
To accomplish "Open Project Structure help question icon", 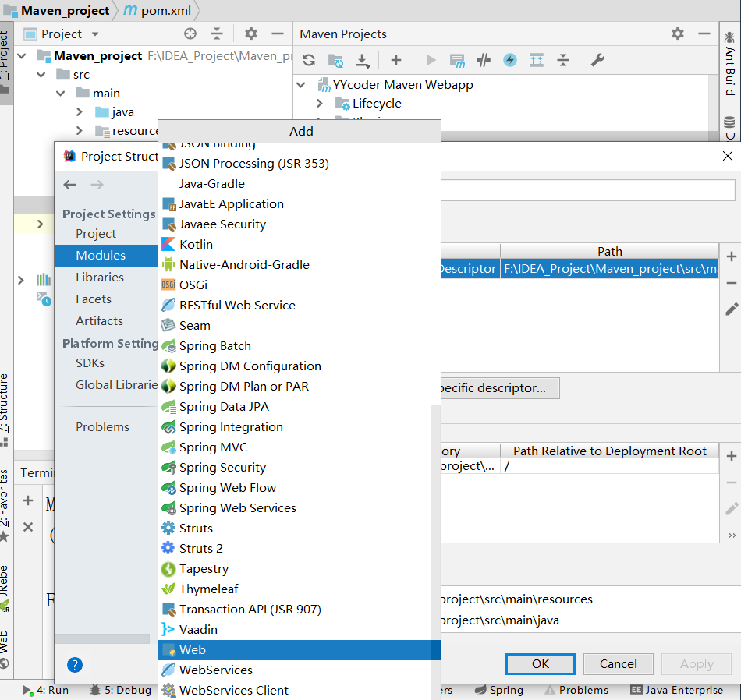I will [x=75, y=665].
